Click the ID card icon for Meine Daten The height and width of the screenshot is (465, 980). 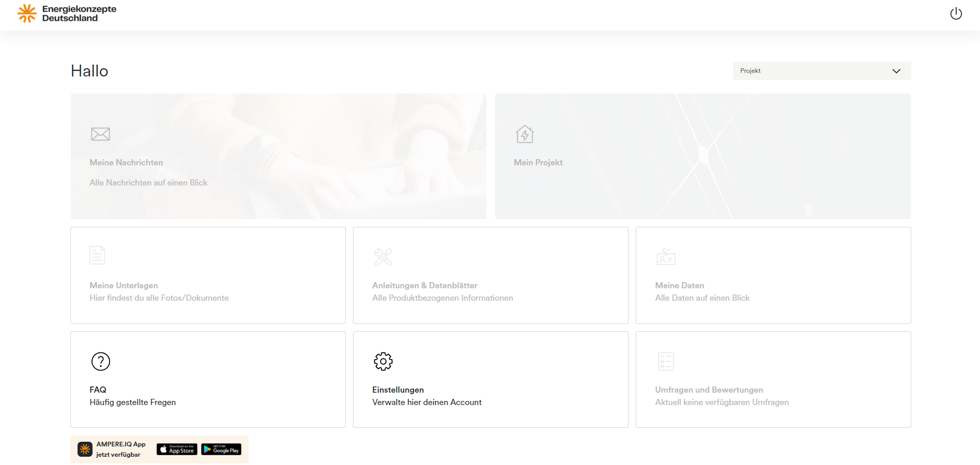click(x=666, y=256)
